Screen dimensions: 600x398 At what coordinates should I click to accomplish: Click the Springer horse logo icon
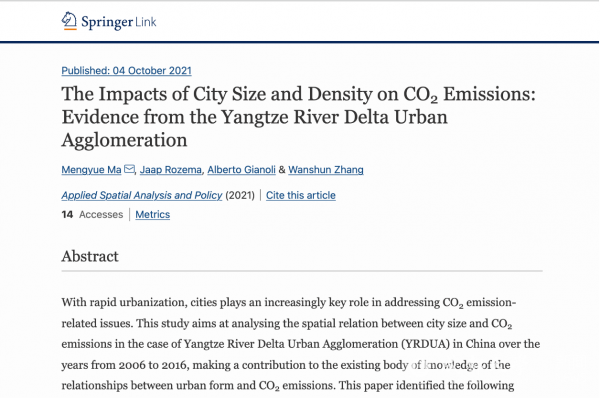pos(69,21)
